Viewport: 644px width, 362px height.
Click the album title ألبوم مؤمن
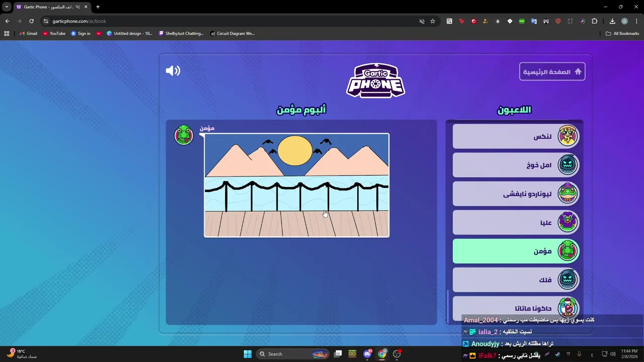tap(301, 110)
